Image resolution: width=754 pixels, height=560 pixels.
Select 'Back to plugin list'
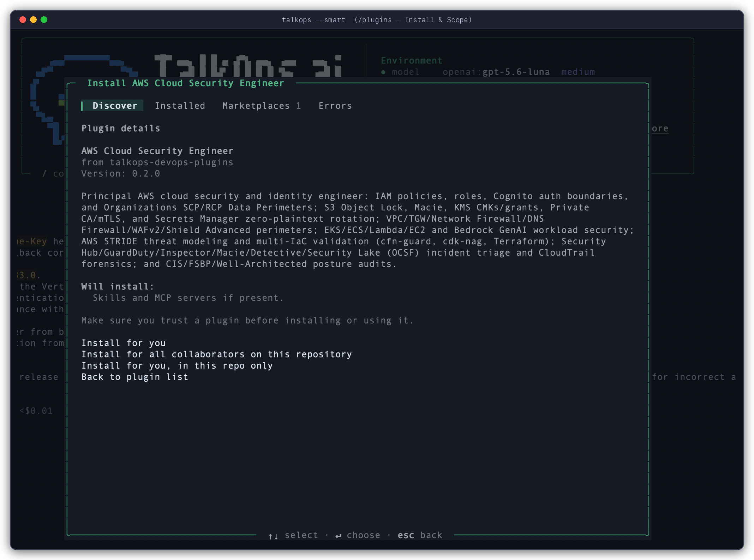coord(135,377)
